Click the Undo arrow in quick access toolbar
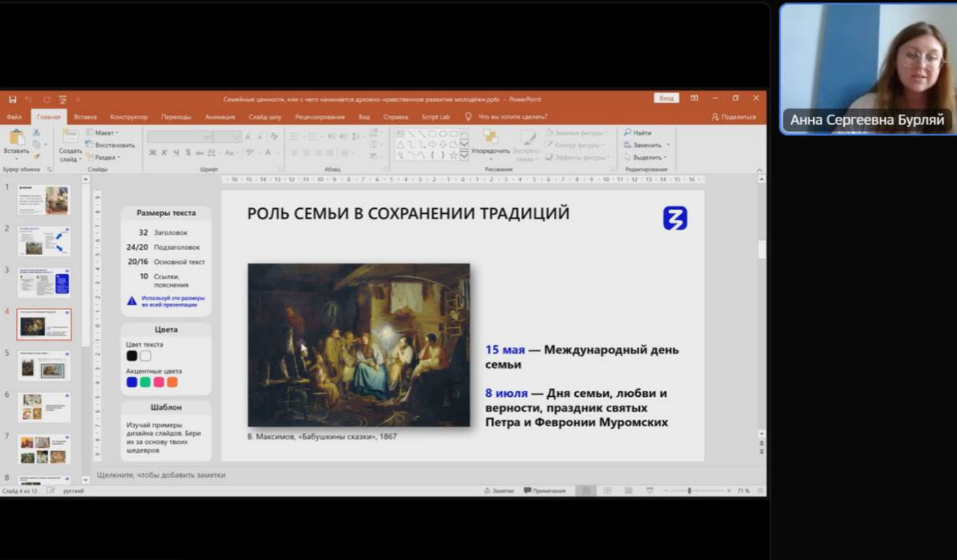The width and height of the screenshot is (957, 560). [28, 99]
